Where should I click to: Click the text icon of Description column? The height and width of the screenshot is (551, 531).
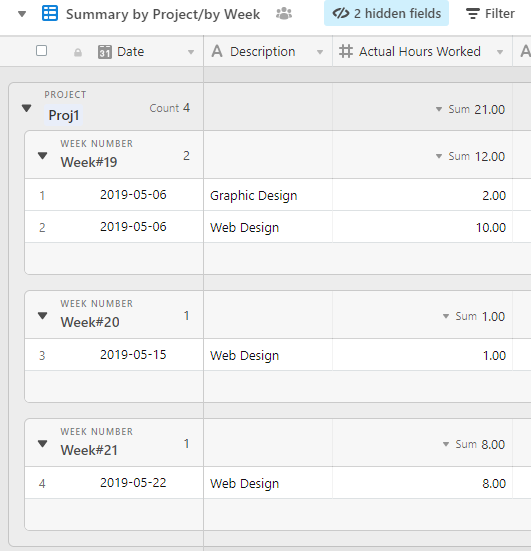217,51
